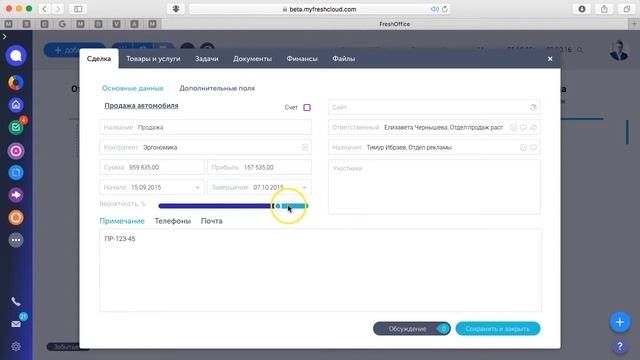Viewport: 640px width, 360px height.
Task: Select the Сделка tab
Action: (x=99, y=59)
